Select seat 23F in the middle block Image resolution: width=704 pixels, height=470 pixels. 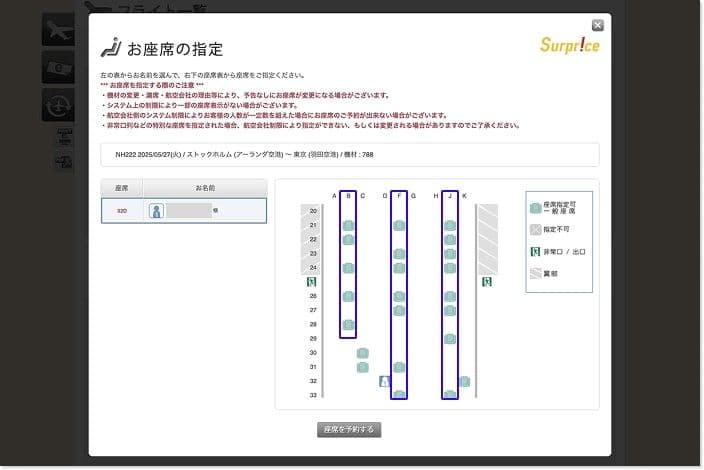399,254
